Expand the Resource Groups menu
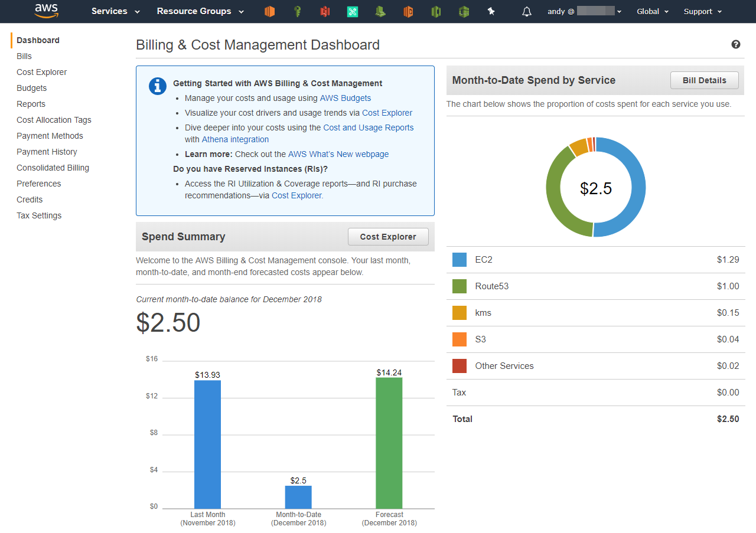This screenshot has height=533, width=756. pos(200,11)
